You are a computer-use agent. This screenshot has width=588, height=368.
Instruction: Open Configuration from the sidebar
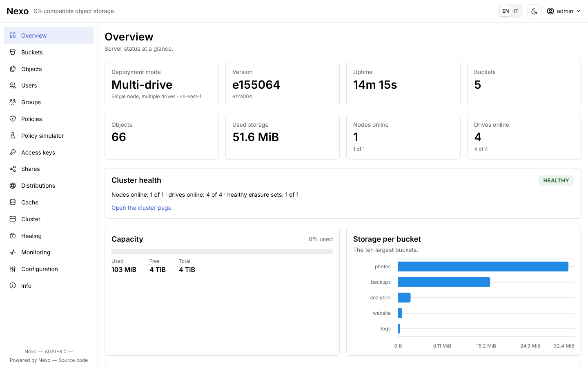click(x=49, y=269)
